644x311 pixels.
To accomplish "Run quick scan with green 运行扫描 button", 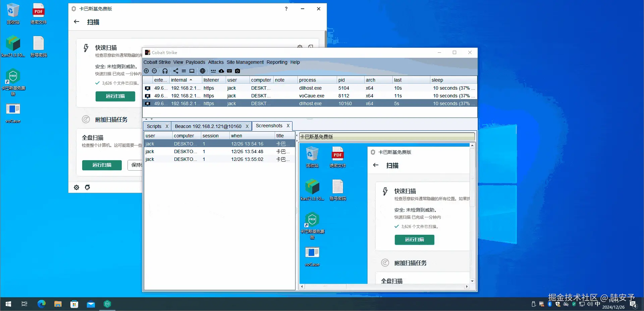I will (x=115, y=96).
